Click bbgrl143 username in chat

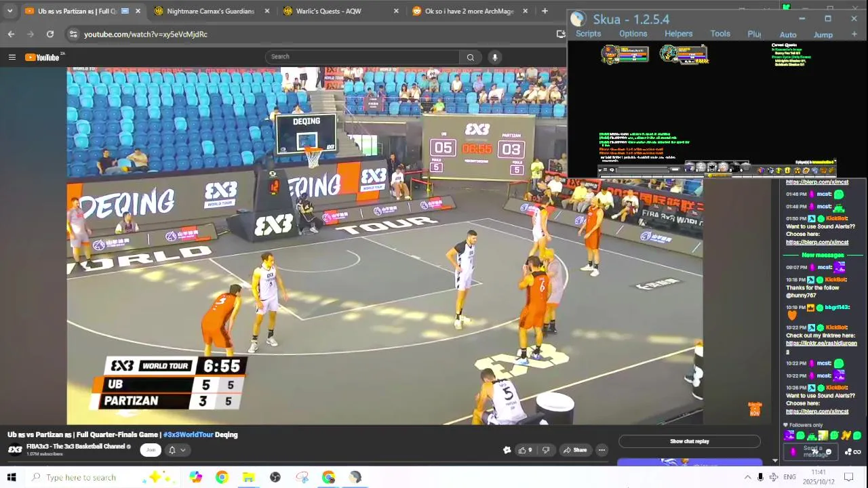837,308
